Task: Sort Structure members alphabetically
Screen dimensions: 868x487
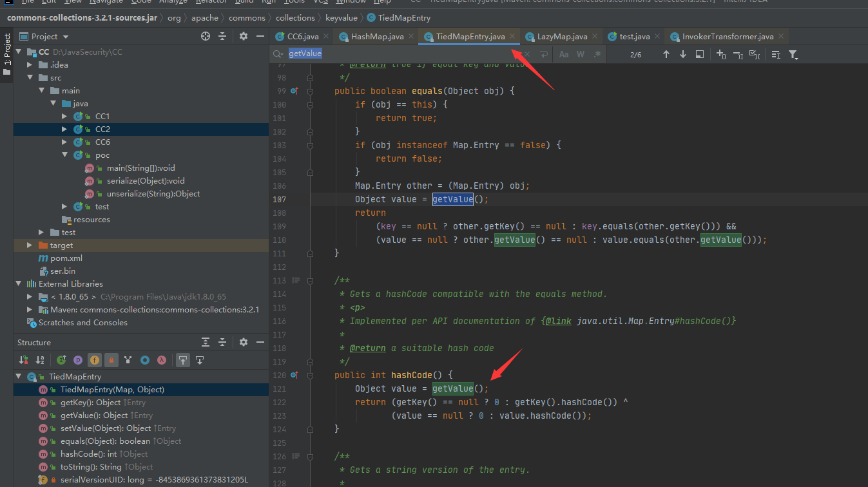Action: [x=40, y=360]
